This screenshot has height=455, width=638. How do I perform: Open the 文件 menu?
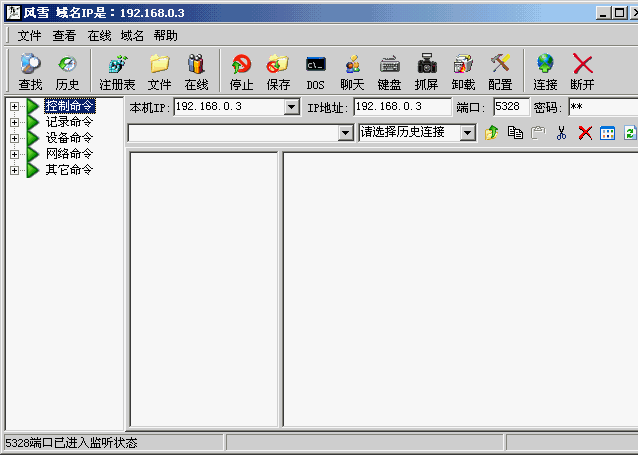pos(30,35)
